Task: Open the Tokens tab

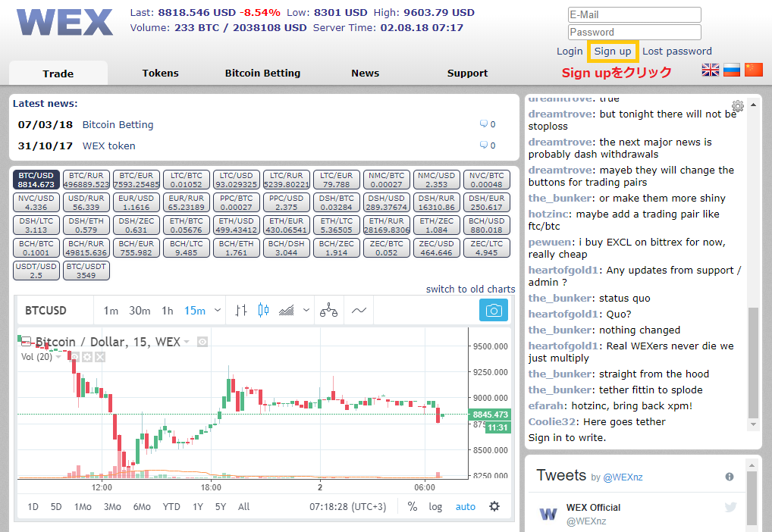Action: click(x=161, y=73)
